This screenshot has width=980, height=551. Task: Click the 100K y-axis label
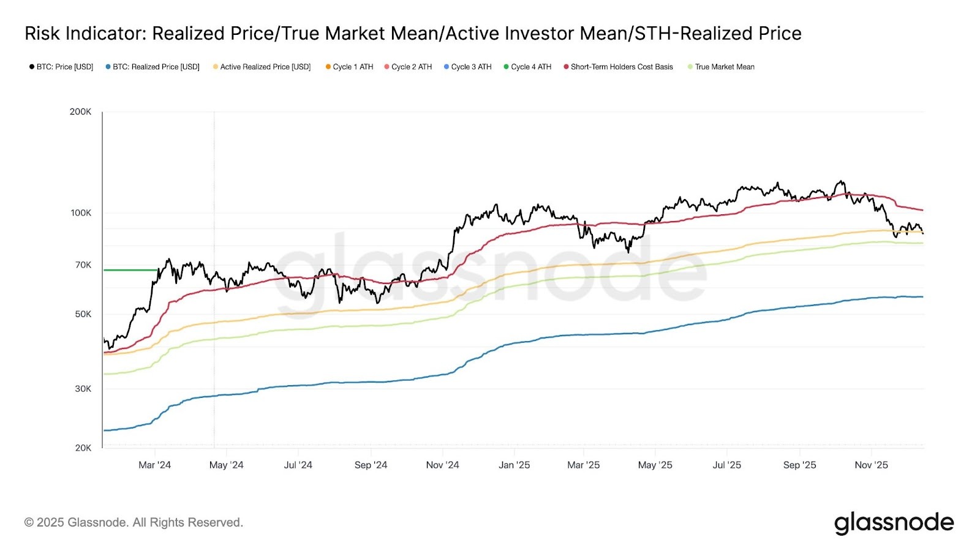[x=80, y=212]
